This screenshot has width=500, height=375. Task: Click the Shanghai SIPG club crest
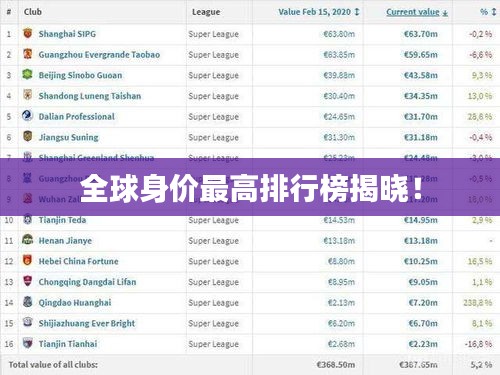tap(28, 33)
